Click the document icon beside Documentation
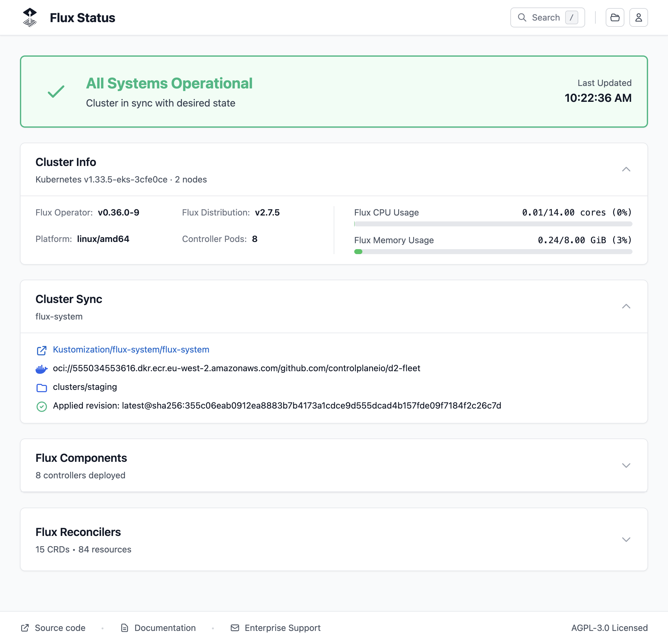This screenshot has height=644, width=668. tap(125, 628)
